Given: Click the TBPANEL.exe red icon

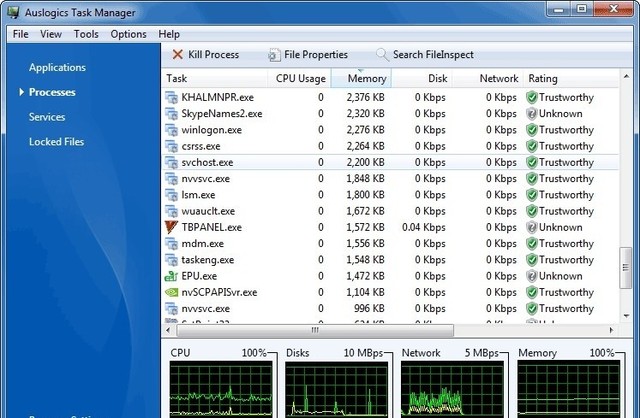Looking at the screenshot, I should coord(171,227).
